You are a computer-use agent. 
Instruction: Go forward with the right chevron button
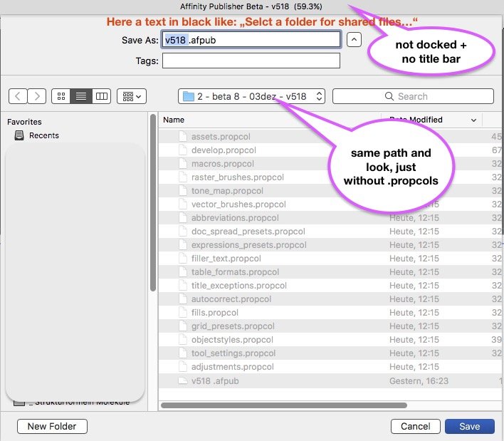coord(37,96)
